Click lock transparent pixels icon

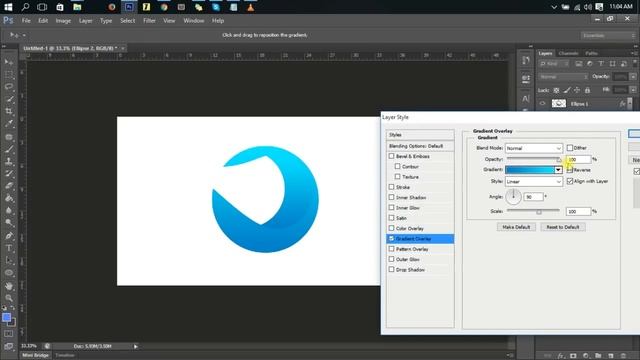pos(556,90)
